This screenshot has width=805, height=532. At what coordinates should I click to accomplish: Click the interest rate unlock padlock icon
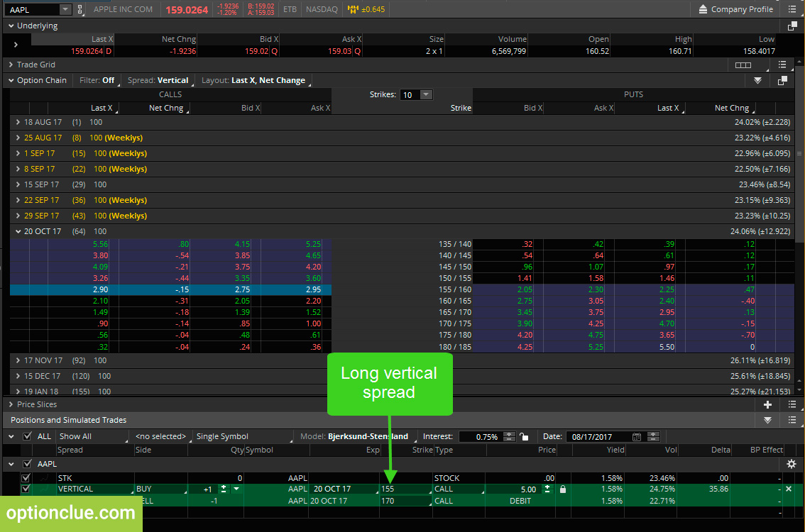(524, 436)
